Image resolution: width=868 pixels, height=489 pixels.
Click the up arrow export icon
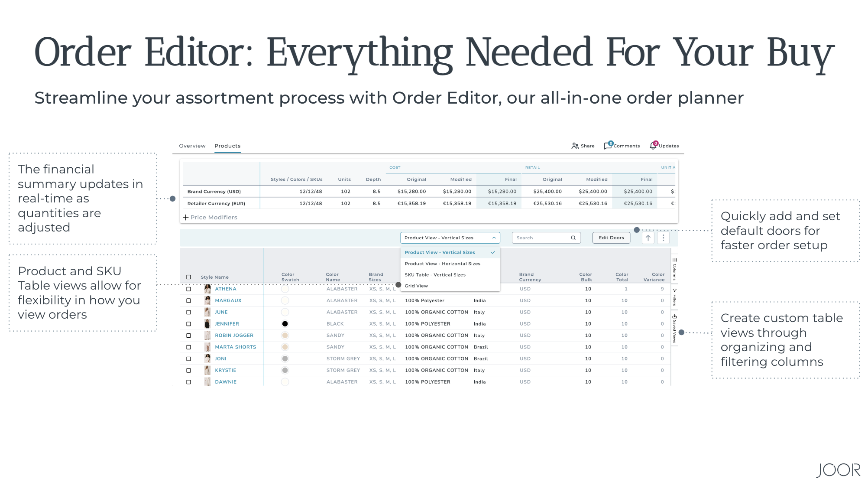pos(648,238)
